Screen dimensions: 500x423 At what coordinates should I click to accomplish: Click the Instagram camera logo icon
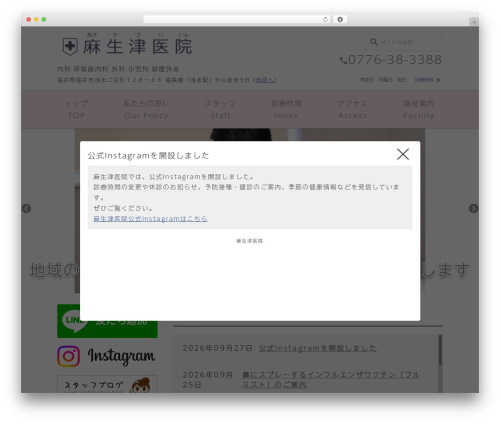coord(68,356)
